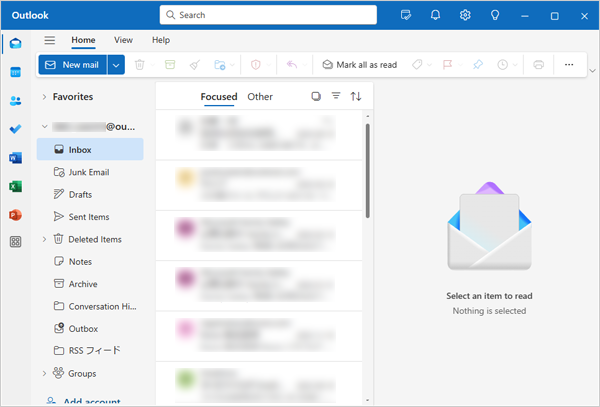This screenshot has width=600, height=407.
Task: Click the Report shield icon
Action: [256, 65]
